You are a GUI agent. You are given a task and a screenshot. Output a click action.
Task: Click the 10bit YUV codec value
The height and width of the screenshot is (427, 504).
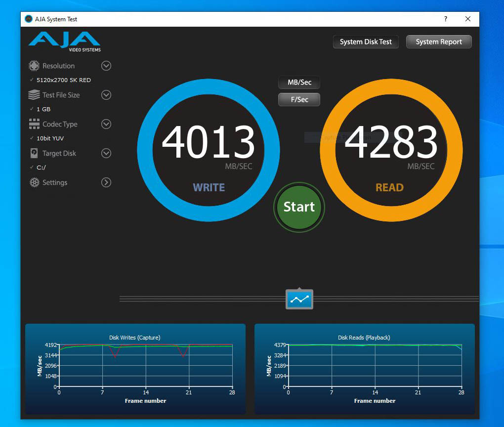pos(50,138)
